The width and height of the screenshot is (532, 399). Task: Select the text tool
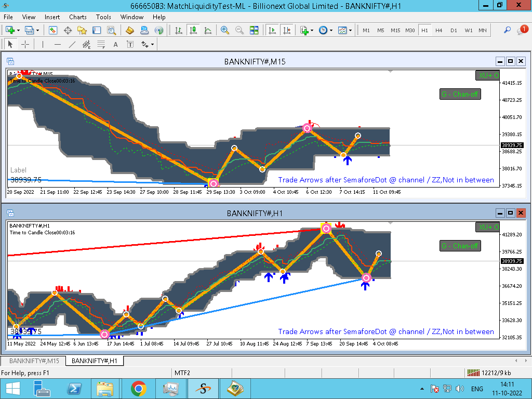pyautogui.click(x=115, y=45)
